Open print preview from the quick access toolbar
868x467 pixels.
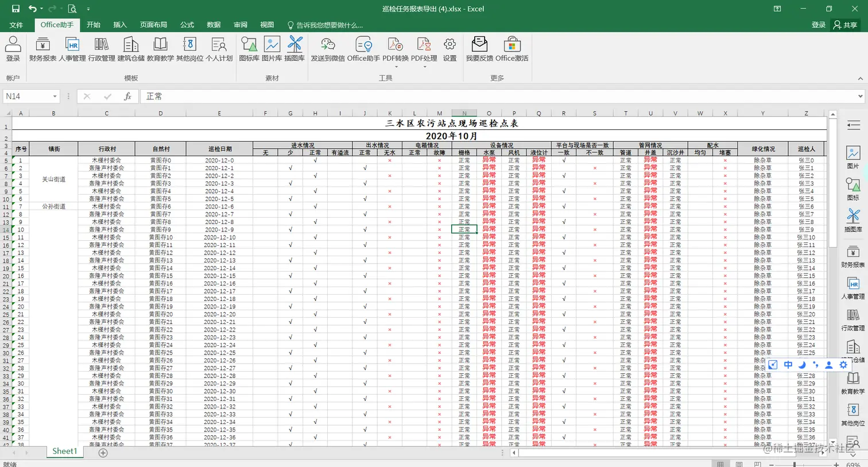[x=72, y=9]
